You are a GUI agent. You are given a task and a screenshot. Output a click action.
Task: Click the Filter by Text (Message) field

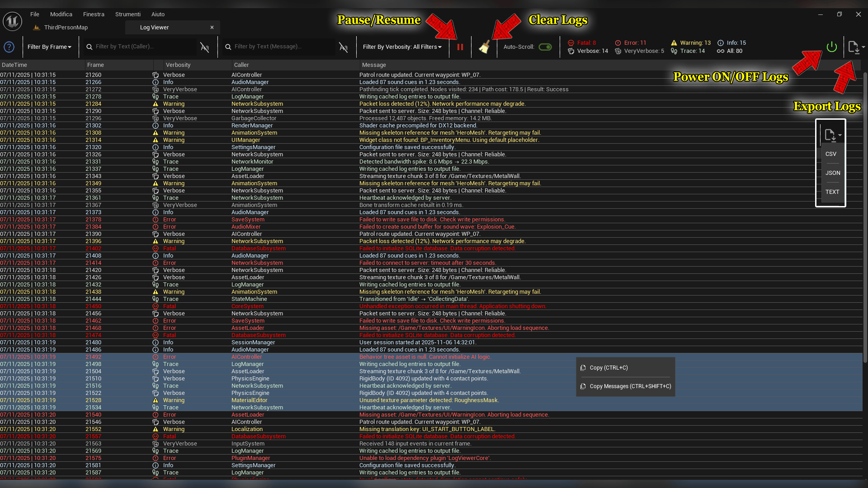pyautogui.click(x=279, y=47)
